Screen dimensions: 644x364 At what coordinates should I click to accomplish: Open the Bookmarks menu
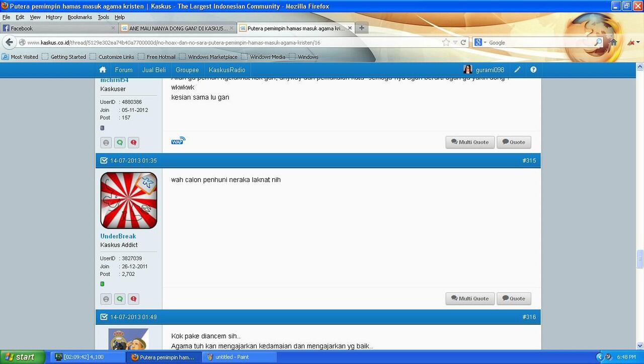click(x=79, y=17)
